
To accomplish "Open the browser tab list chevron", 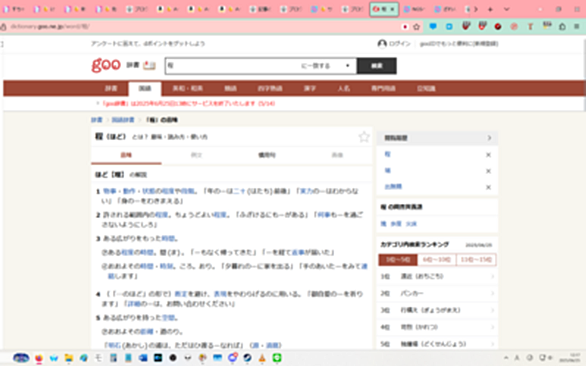I will (x=506, y=9).
